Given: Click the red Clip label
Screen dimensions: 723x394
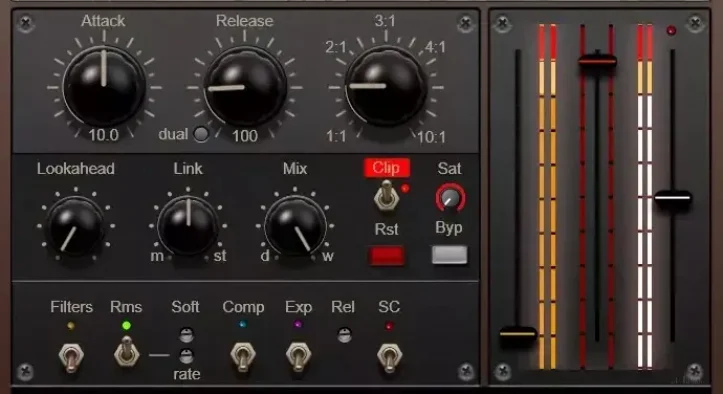Looking at the screenshot, I should point(386,168).
